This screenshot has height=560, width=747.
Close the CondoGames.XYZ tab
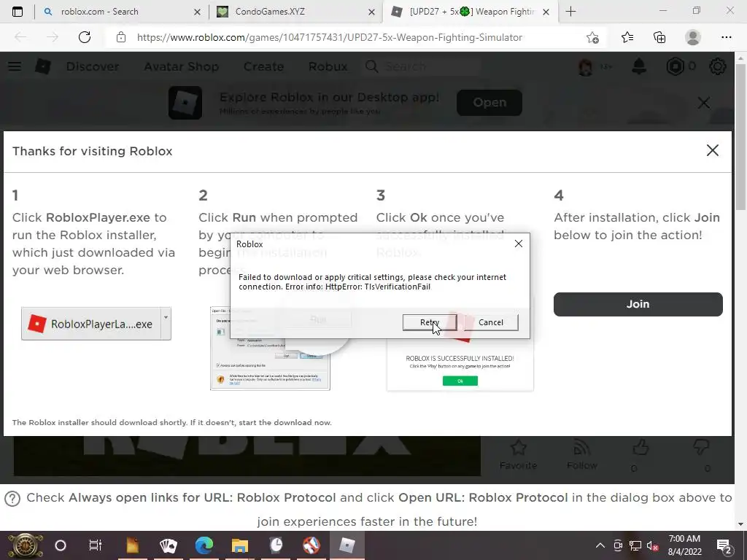(x=371, y=12)
